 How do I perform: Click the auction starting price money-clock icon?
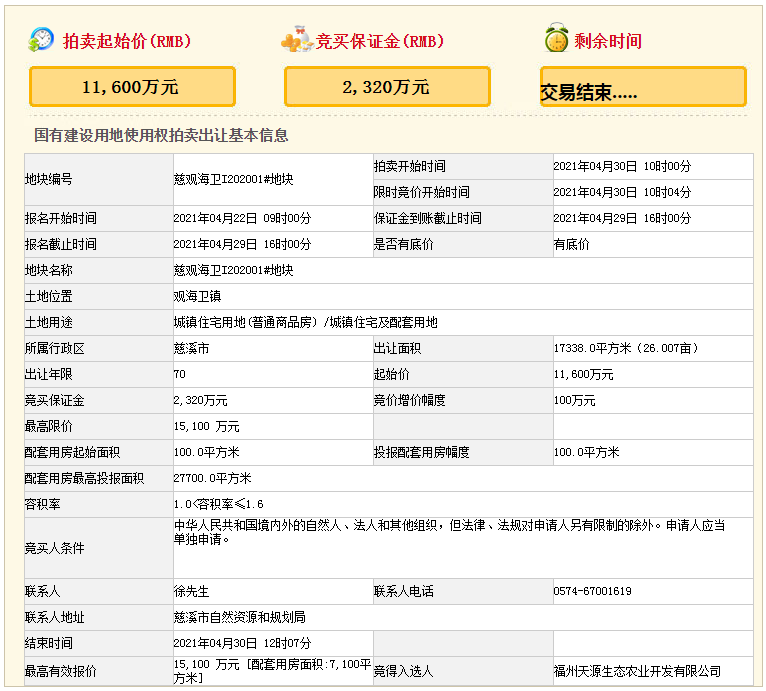pyautogui.click(x=42, y=40)
